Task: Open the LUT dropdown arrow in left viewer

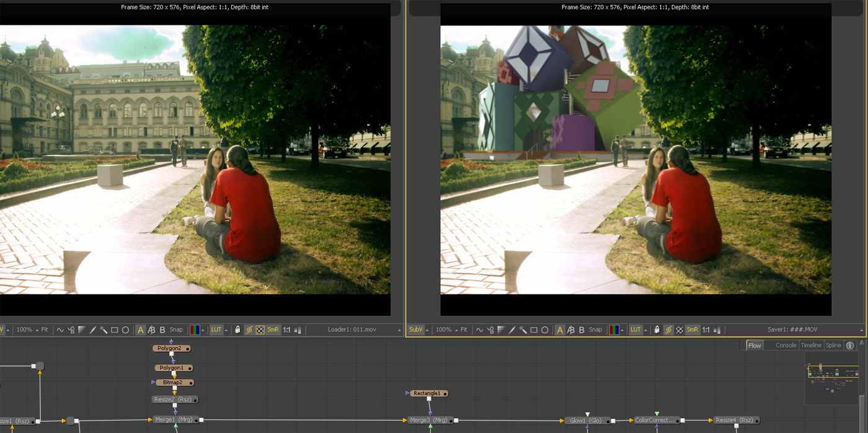Action: tap(226, 330)
